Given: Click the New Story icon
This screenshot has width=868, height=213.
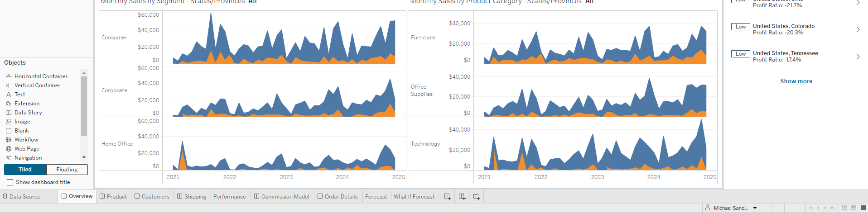Looking at the screenshot, I should tap(477, 197).
